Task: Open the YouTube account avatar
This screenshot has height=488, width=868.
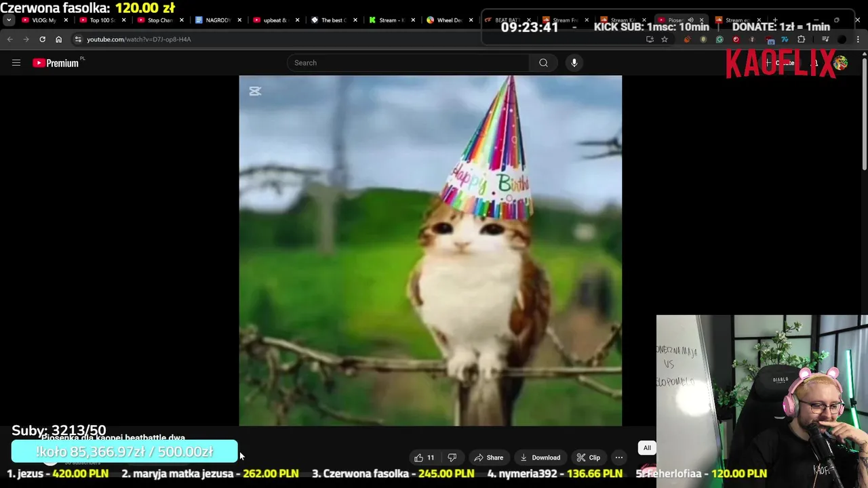Action: pyautogui.click(x=841, y=63)
